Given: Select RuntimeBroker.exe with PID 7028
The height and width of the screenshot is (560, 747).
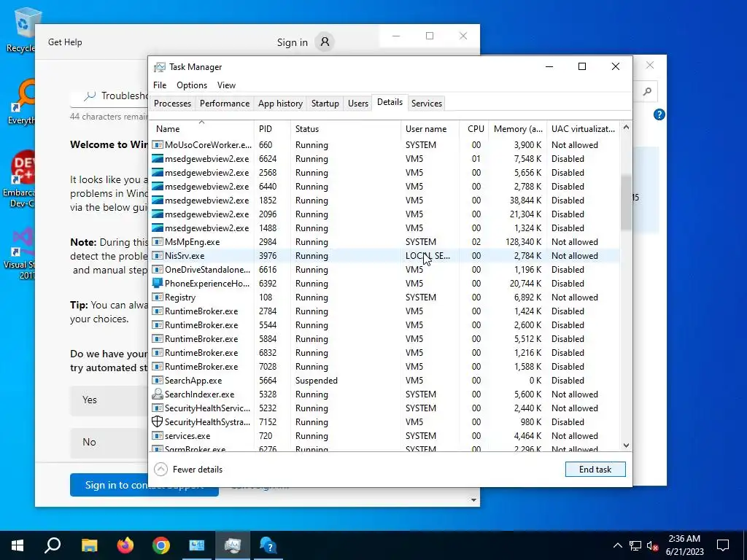Looking at the screenshot, I should 385,367.
